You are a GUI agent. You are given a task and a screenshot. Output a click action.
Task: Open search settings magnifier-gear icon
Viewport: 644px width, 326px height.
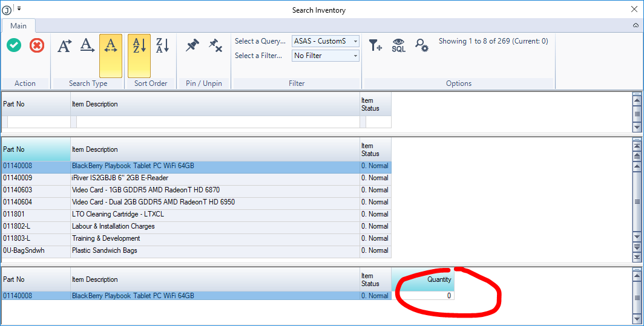tap(421, 45)
